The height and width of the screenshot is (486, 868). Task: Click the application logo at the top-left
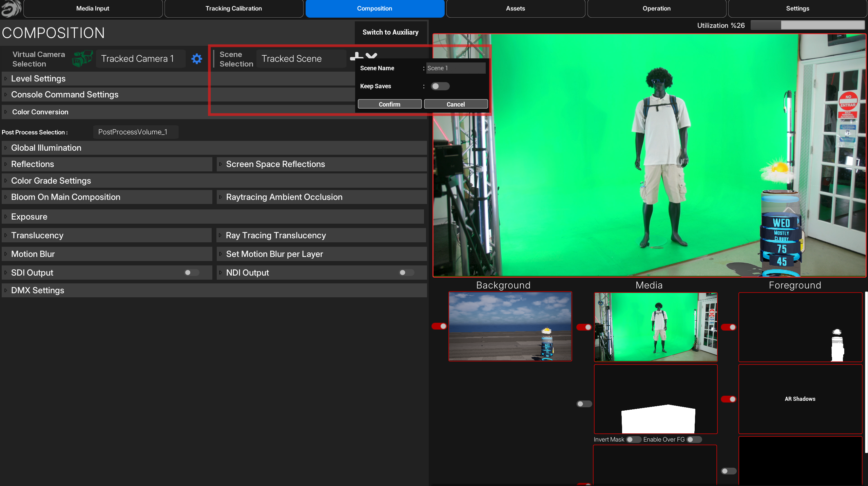(x=11, y=8)
